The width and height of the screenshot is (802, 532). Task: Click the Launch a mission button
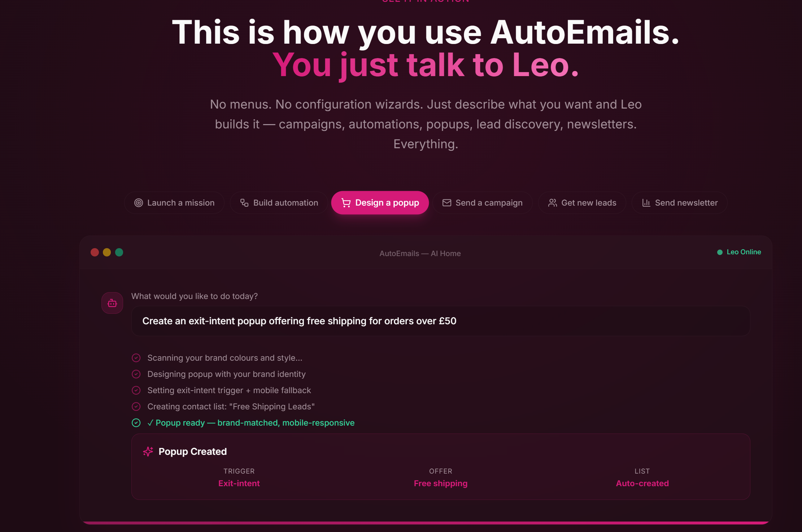[x=174, y=203]
